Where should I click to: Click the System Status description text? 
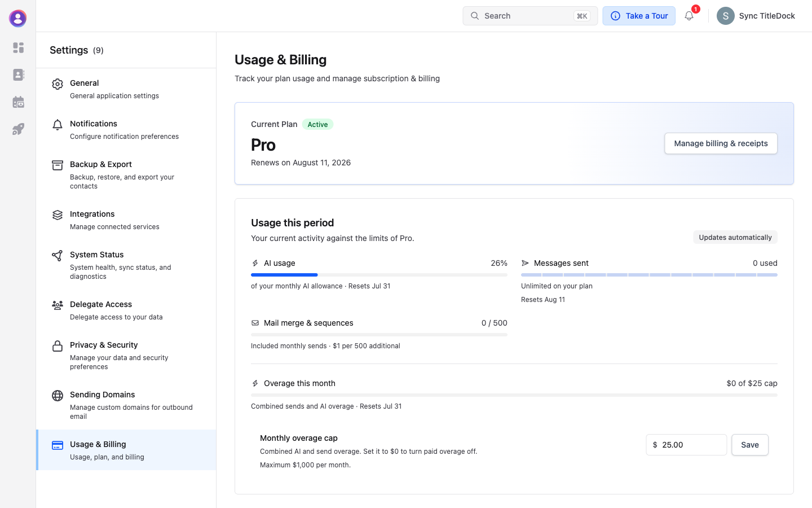[x=121, y=272]
